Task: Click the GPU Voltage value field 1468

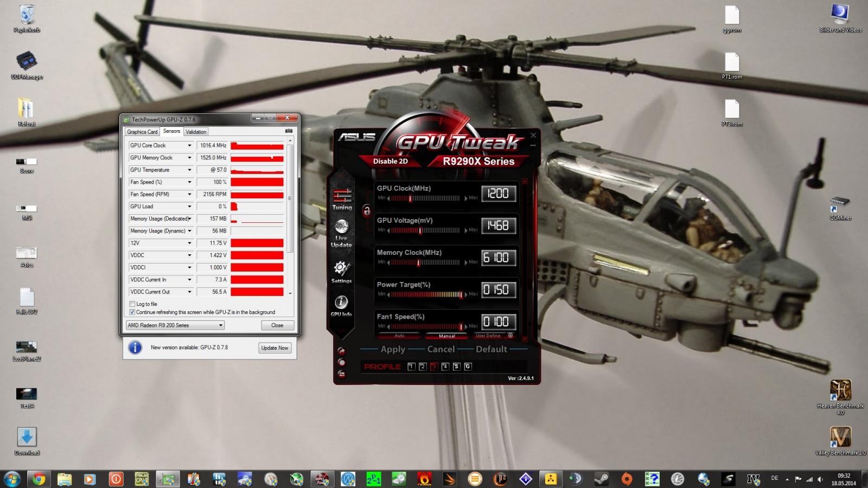Action: click(x=499, y=226)
